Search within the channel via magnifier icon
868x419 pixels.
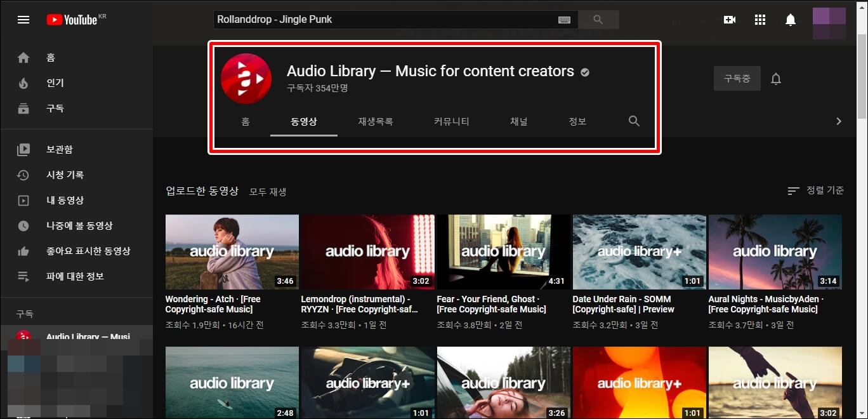[634, 121]
